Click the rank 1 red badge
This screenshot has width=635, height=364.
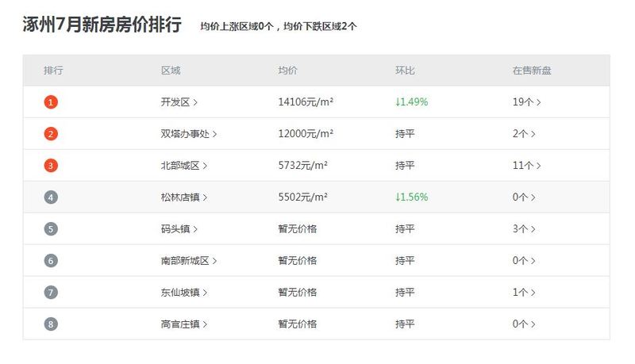pos(51,102)
